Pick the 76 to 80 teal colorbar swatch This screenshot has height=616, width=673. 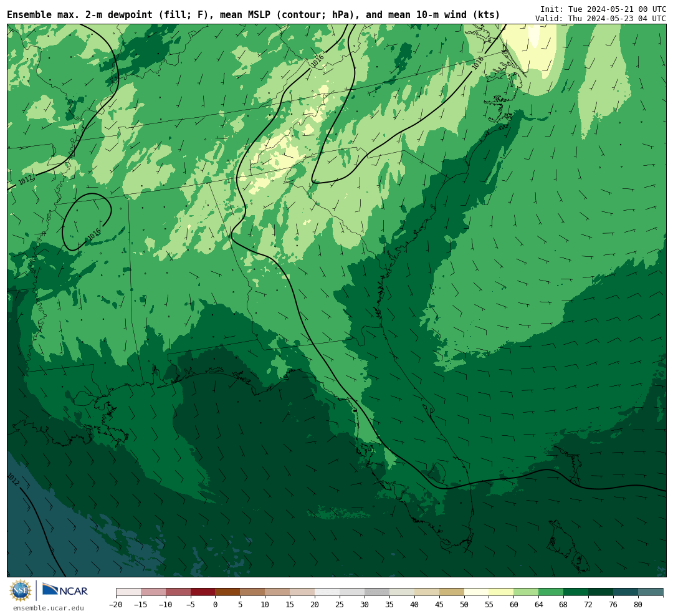(626, 592)
